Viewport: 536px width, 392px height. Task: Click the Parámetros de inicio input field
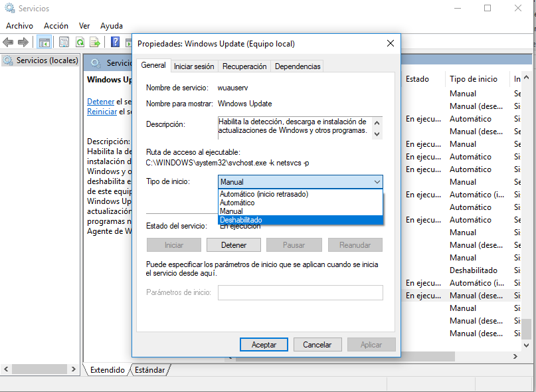click(300, 293)
